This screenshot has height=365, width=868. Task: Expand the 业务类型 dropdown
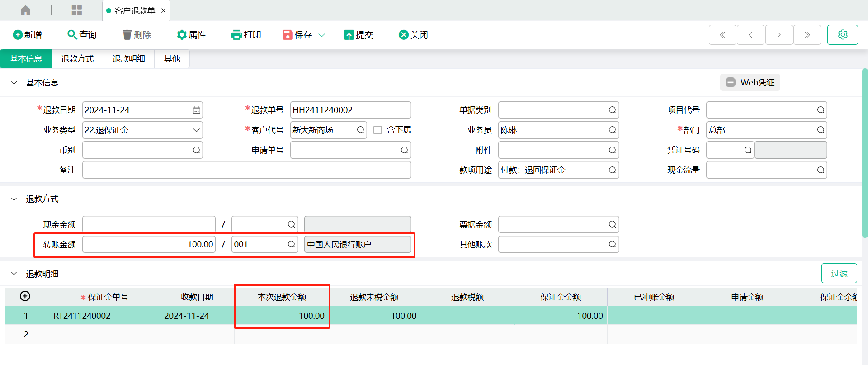(x=196, y=130)
